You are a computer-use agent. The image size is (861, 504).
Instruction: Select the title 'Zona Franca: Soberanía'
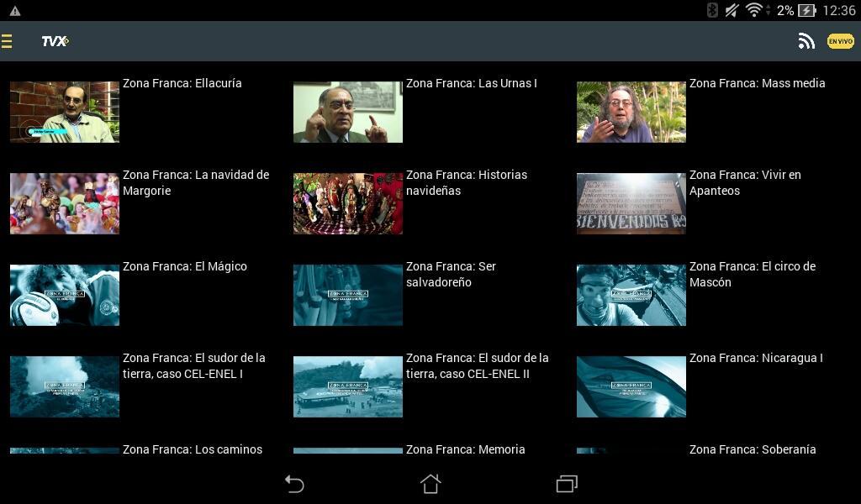(x=753, y=449)
